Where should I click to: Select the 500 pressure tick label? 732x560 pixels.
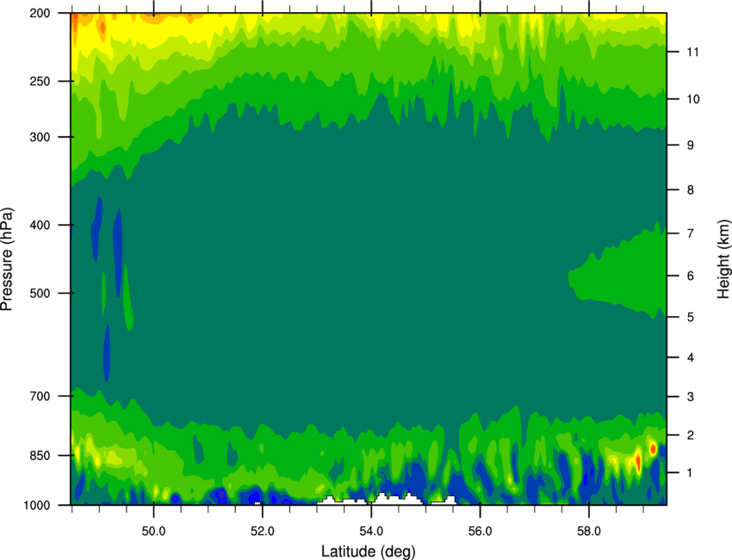[40, 293]
